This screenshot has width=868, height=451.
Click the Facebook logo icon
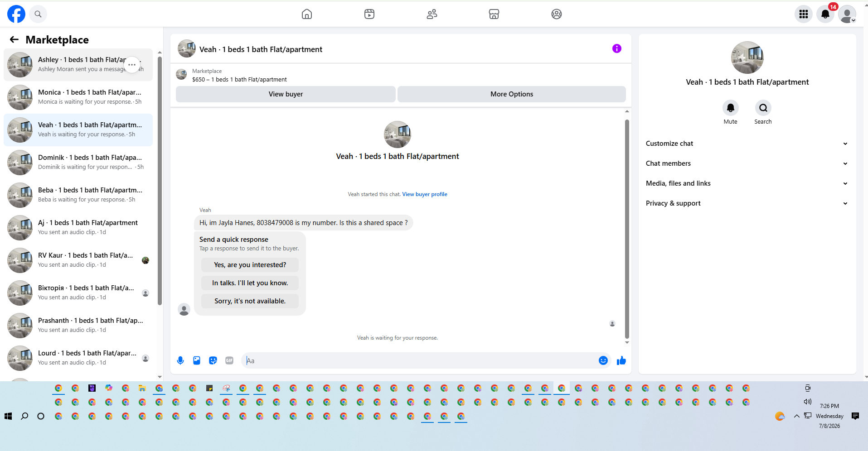pos(16,14)
